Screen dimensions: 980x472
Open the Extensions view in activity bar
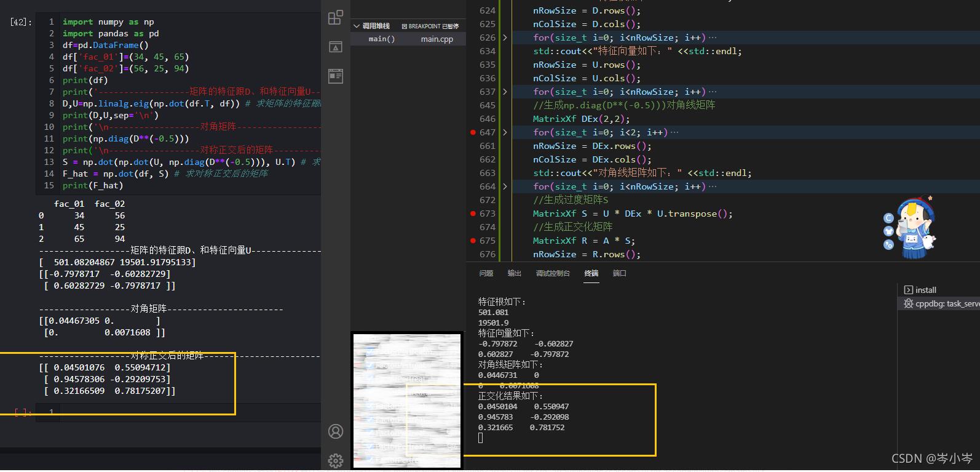click(x=336, y=17)
